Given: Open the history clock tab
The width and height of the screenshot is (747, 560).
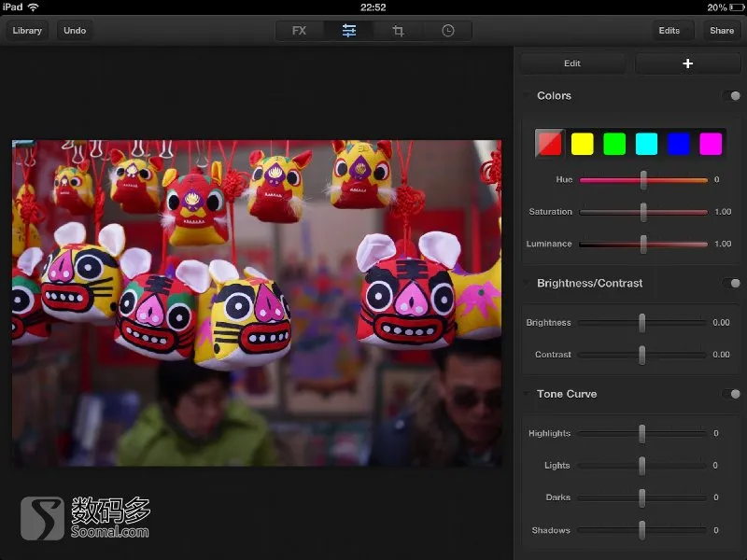Looking at the screenshot, I should 448,31.
